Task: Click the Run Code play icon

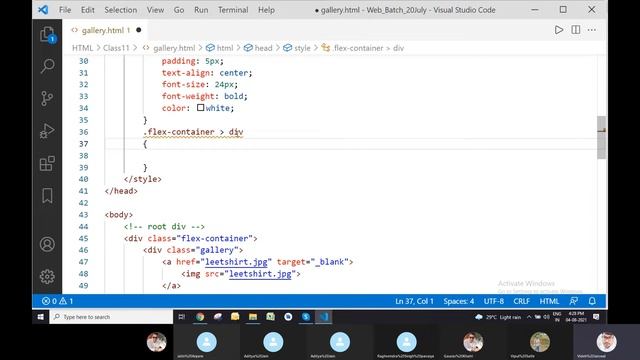Action: [559, 30]
